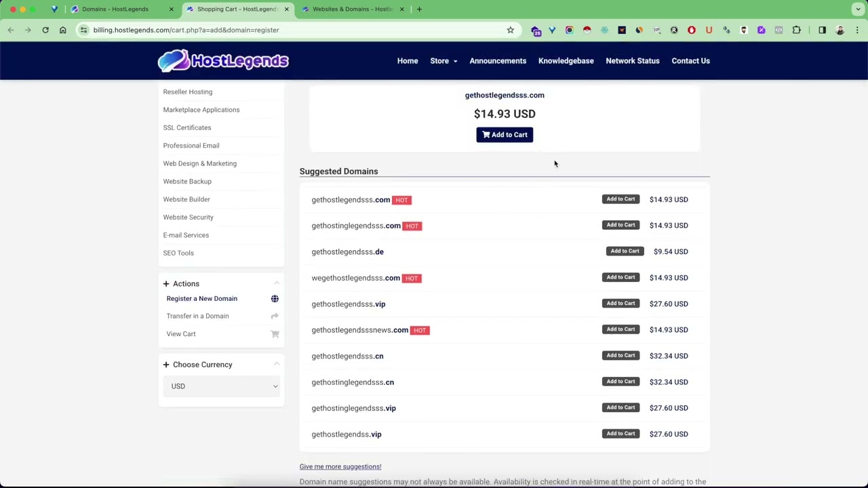
Task: Click the arrow icon beside Transfer in a Domain
Action: [275, 316]
